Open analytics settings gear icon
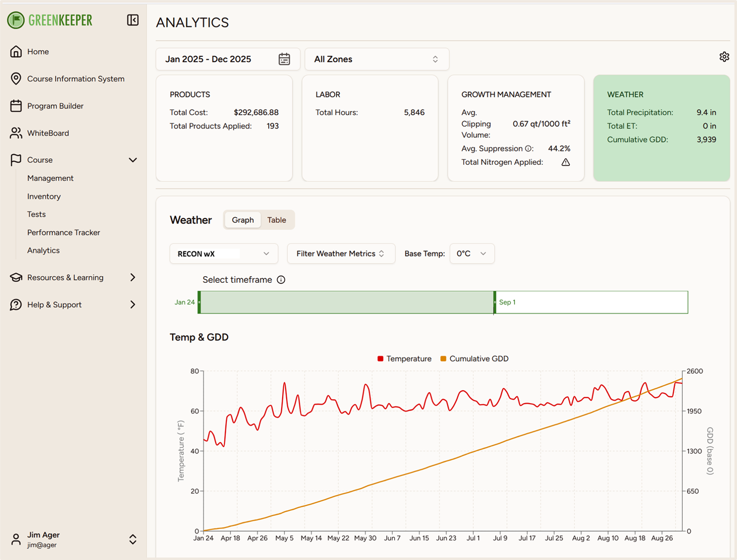This screenshot has height=560, width=737. 724,57
